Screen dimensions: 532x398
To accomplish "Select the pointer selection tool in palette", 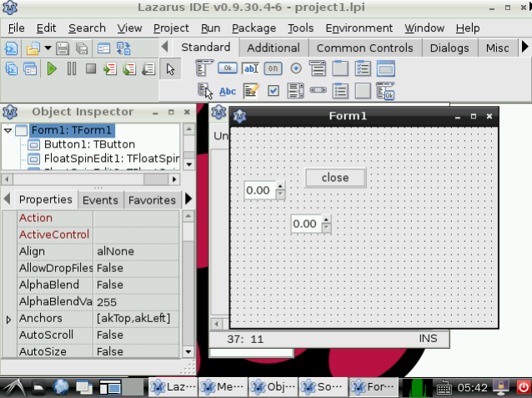I will click(170, 69).
